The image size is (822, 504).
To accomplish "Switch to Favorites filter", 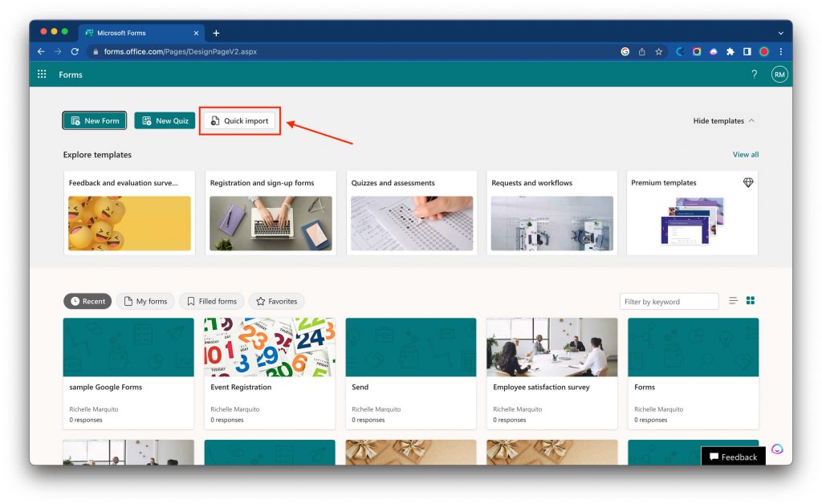I will coord(276,300).
